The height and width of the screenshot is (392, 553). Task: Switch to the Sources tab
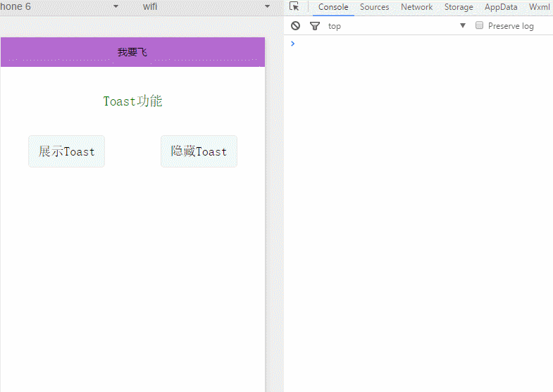374,7
